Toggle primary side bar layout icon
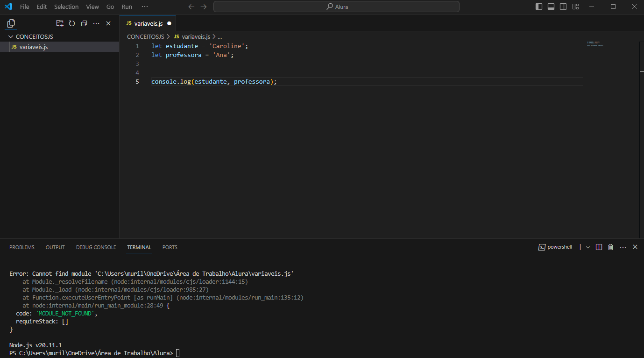 (x=539, y=7)
